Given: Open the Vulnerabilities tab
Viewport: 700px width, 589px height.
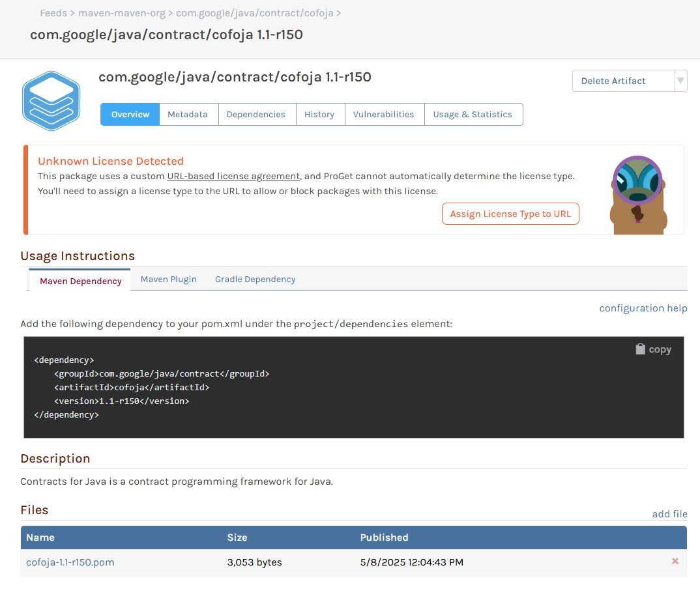Looking at the screenshot, I should click(x=383, y=114).
